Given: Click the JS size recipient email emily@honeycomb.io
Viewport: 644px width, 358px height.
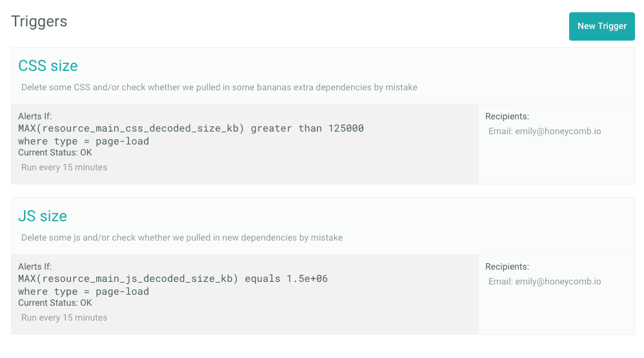Looking at the screenshot, I should 545,281.
